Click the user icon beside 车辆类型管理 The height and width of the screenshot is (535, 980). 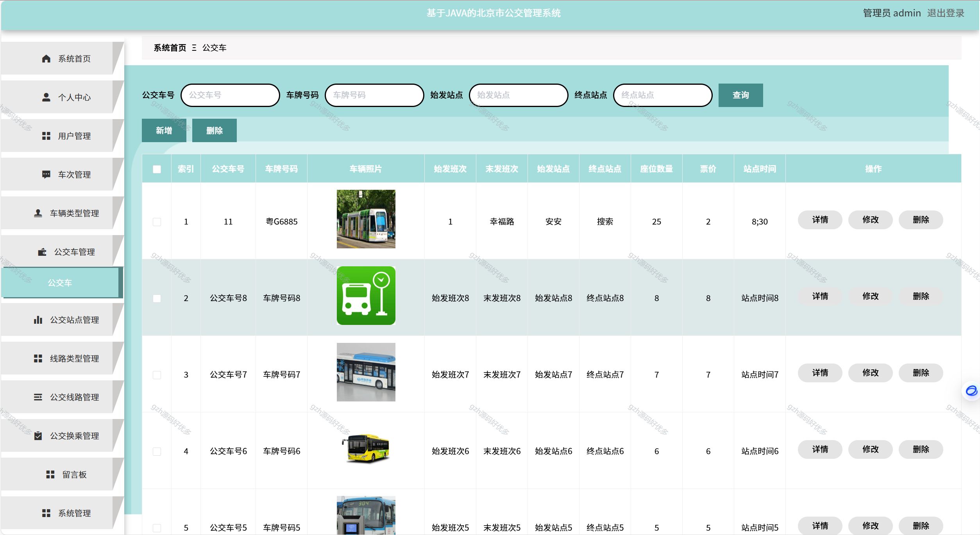pos(38,213)
